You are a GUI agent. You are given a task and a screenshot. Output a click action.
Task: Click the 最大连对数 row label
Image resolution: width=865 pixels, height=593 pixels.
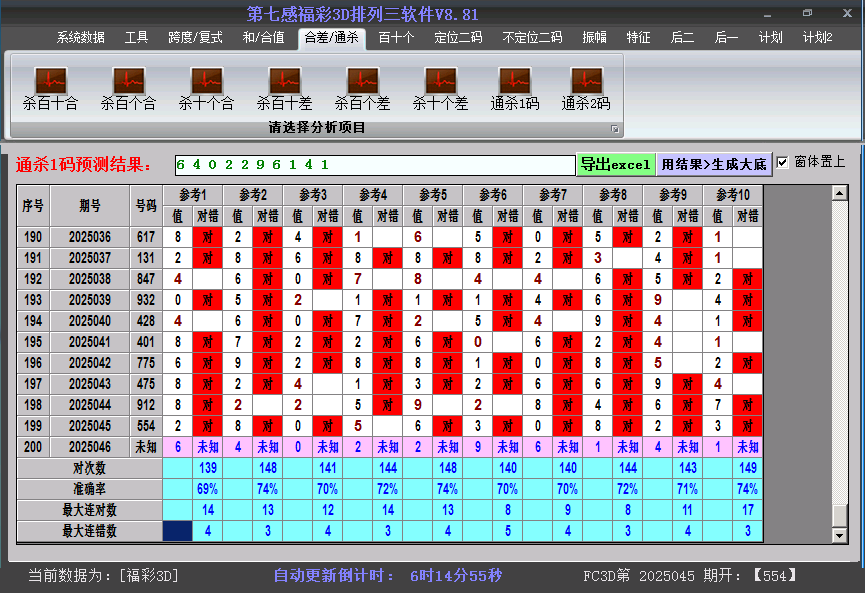[89, 510]
